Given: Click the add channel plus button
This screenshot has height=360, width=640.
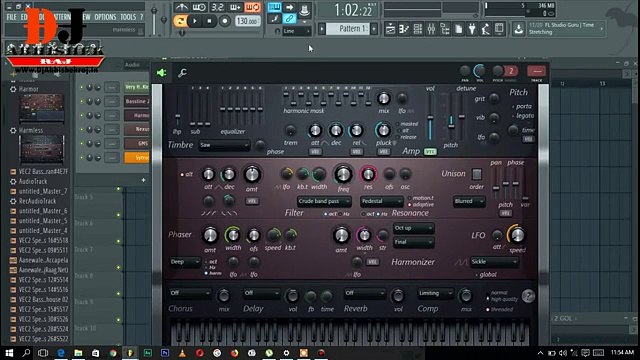Looking at the screenshot, I should click(143, 180).
